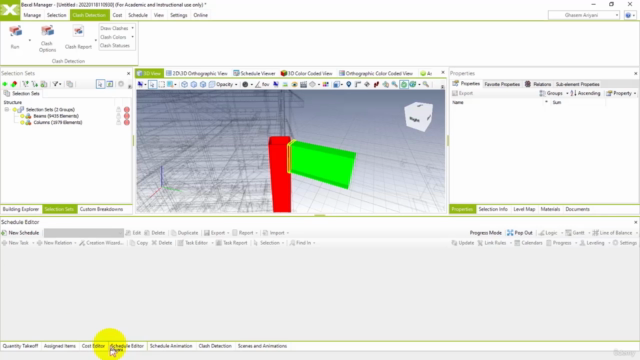The height and width of the screenshot is (360, 640).
Task: Toggle lock icon for Columns row
Action: click(x=118, y=122)
